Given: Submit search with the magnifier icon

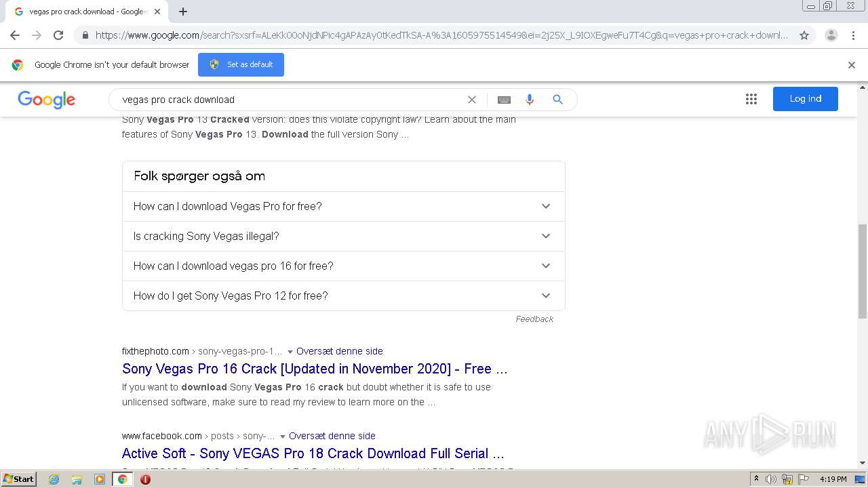Looking at the screenshot, I should click(557, 100).
